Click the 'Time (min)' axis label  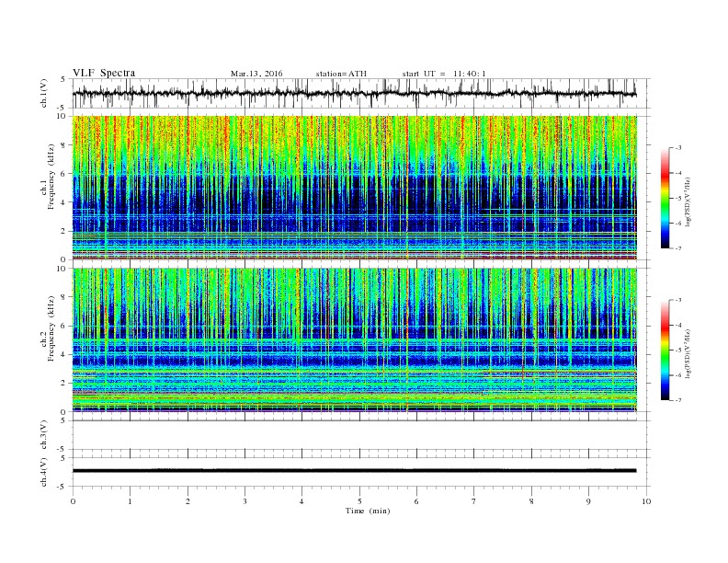point(368,511)
